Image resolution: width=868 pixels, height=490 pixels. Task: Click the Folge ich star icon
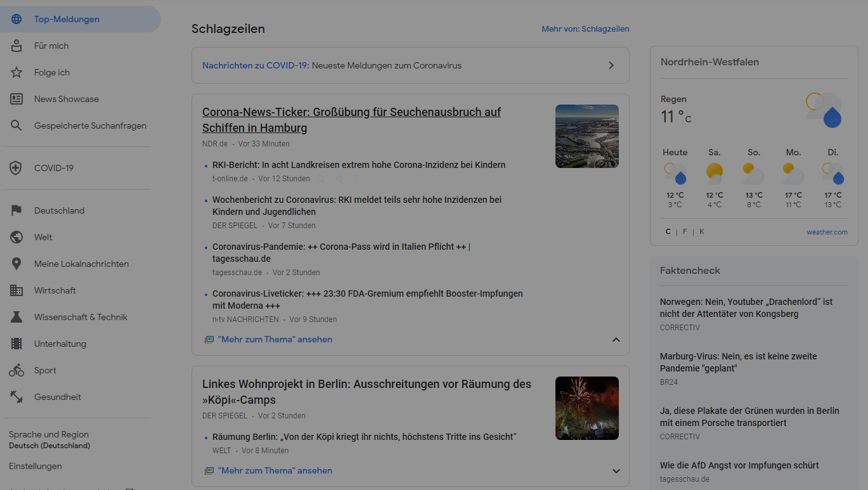[x=16, y=72]
